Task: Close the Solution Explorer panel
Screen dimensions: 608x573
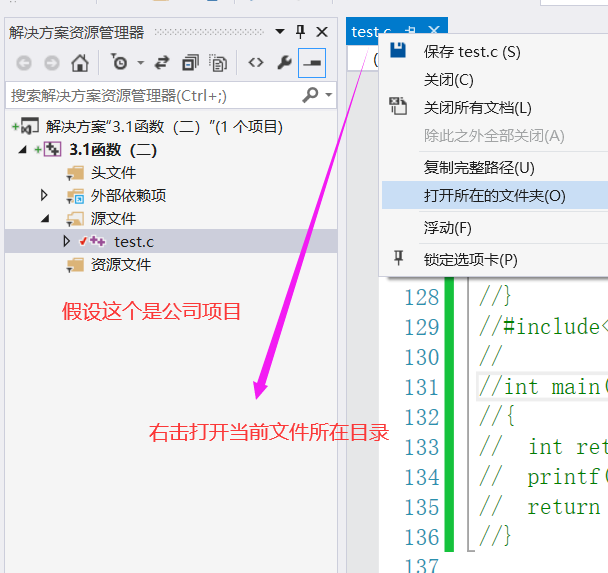Action: click(322, 32)
